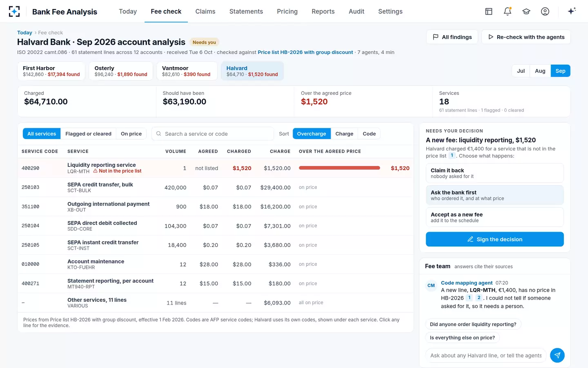Viewport: 588px width, 368px height.
Task: Click 'Is everything else on price?' suggestion
Action: click(x=462, y=338)
